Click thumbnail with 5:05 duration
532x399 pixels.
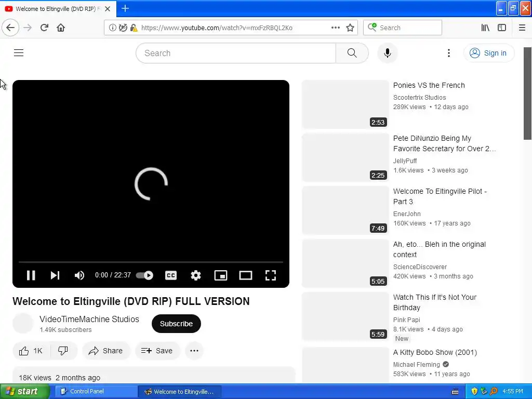(345, 263)
